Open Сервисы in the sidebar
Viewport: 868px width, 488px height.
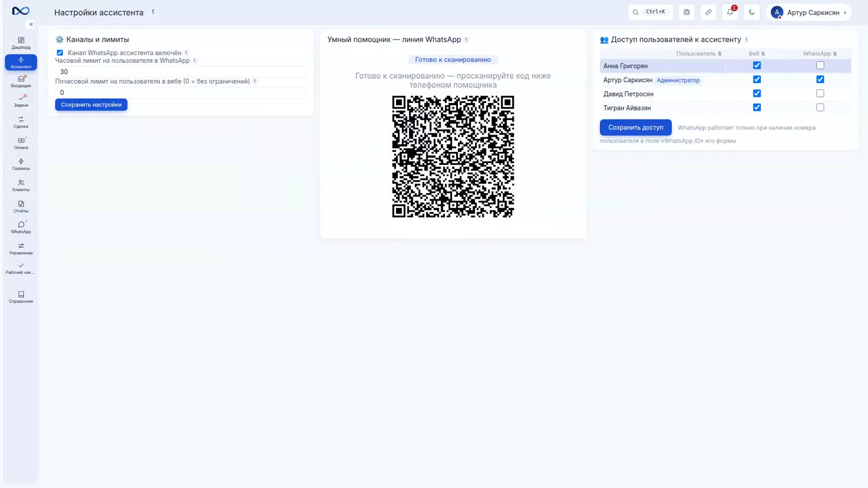click(x=21, y=164)
